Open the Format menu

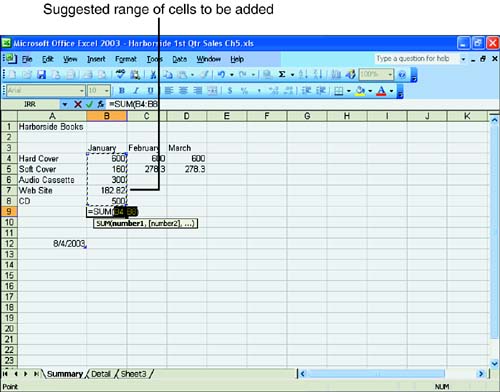click(x=126, y=59)
